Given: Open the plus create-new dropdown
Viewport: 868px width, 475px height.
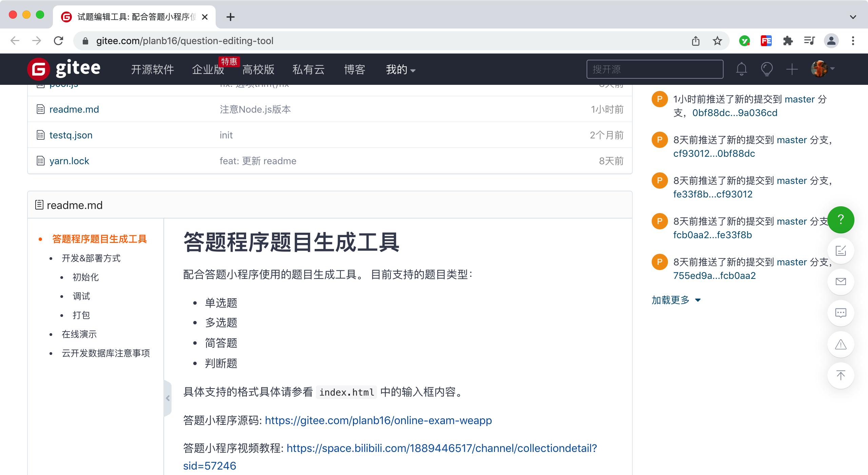Looking at the screenshot, I should pyautogui.click(x=792, y=69).
